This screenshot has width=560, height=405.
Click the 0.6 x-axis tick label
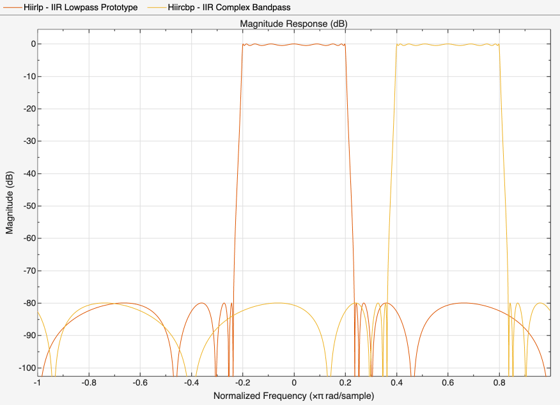pos(448,382)
